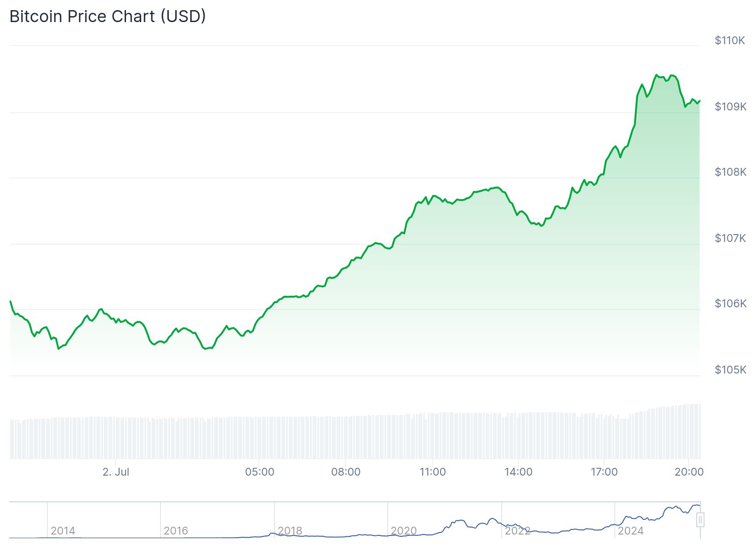The width and height of the screenshot is (756, 552).
Task: Select the 17:00 time axis label
Action: coord(604,472)
